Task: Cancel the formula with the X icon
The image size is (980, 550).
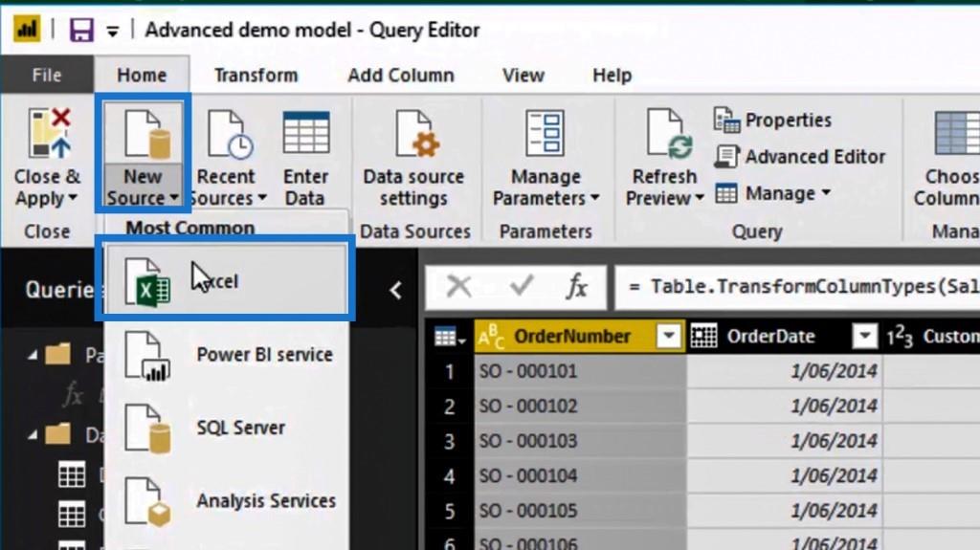Action: coord(458,286)
